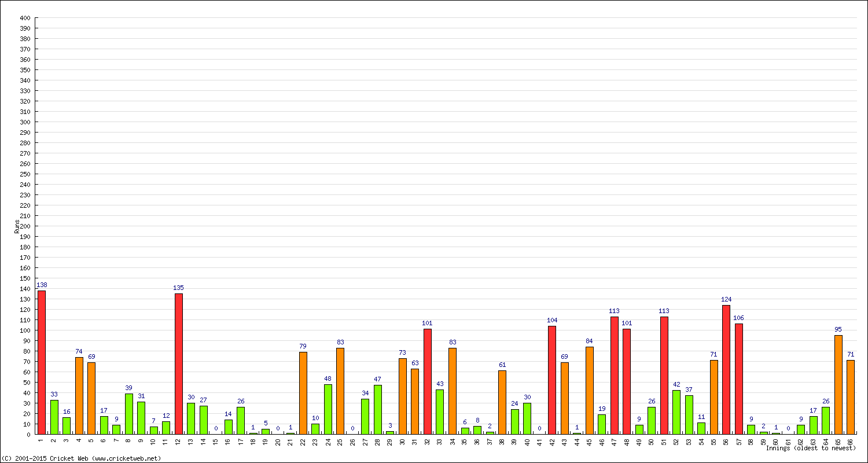Click the value label '138' above first bar

(42, 285)
